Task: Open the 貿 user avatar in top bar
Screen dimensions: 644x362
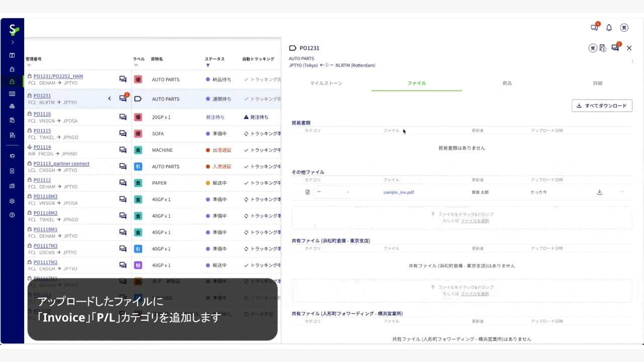Action: point(624,28)
